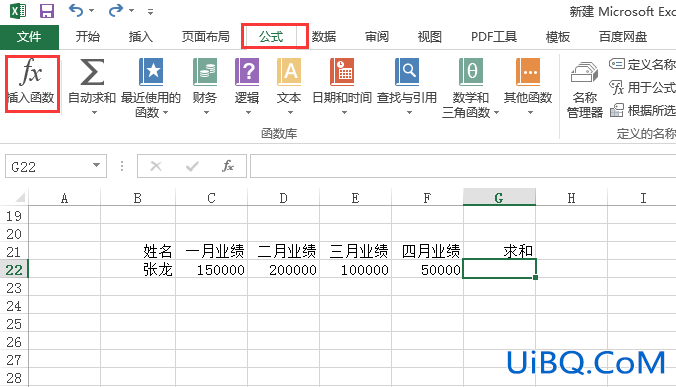
Task: Click the Insert Function (插入函数) fx button
Action: [31, 83]
